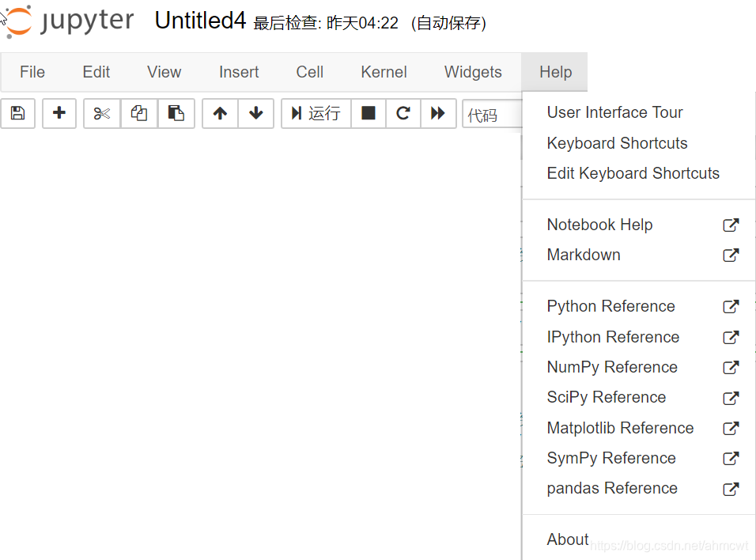The width and height of the screenshot is (756, 560).
Task: Open the Widgets menu
Action: 473,71
